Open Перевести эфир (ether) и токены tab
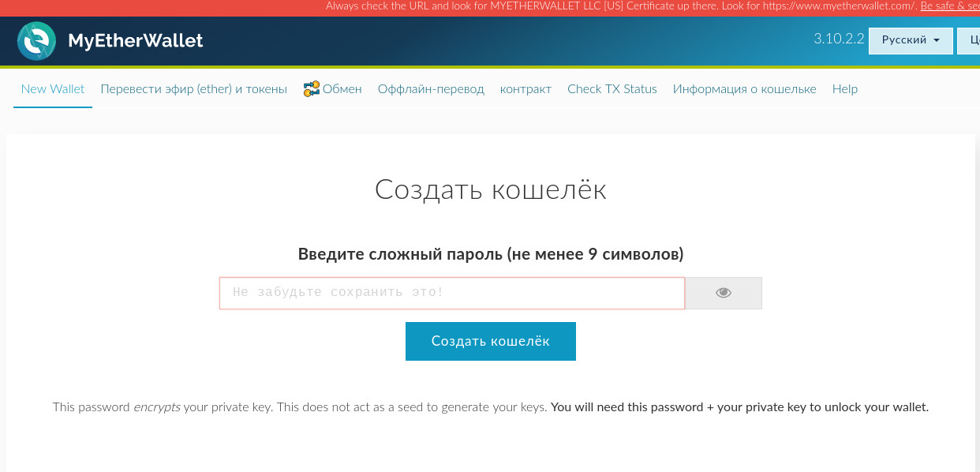Image resolution: width=980 pixels, height=472 pixels. (193, 89)
